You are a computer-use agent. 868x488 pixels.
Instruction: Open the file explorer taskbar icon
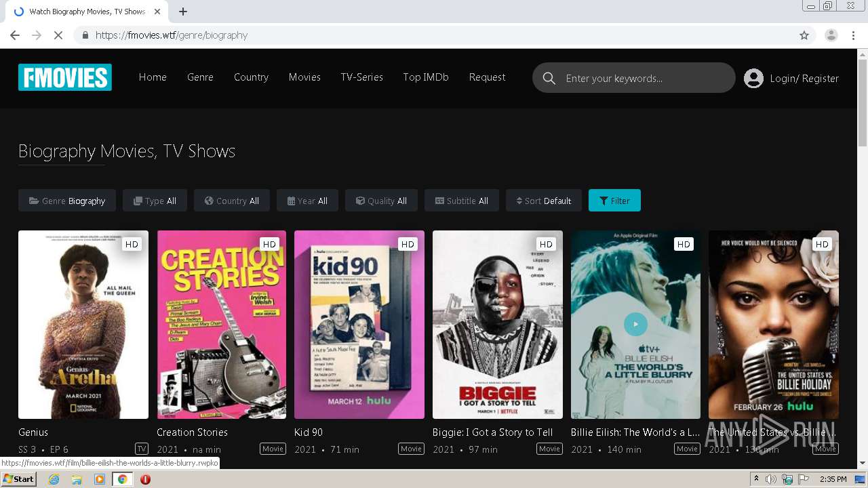pos(77,479)
